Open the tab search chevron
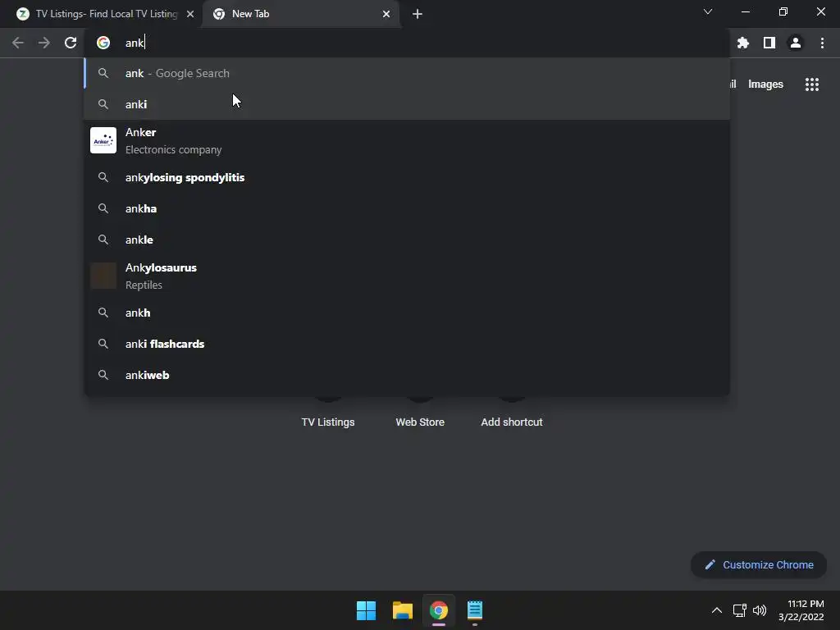 pos(708,11)
